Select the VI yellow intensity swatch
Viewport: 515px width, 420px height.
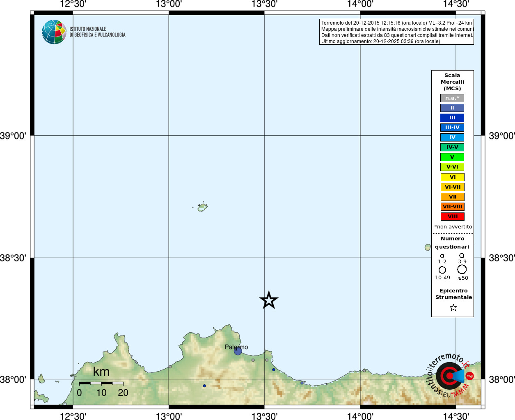pyautogui.click(x=453, y=177)
